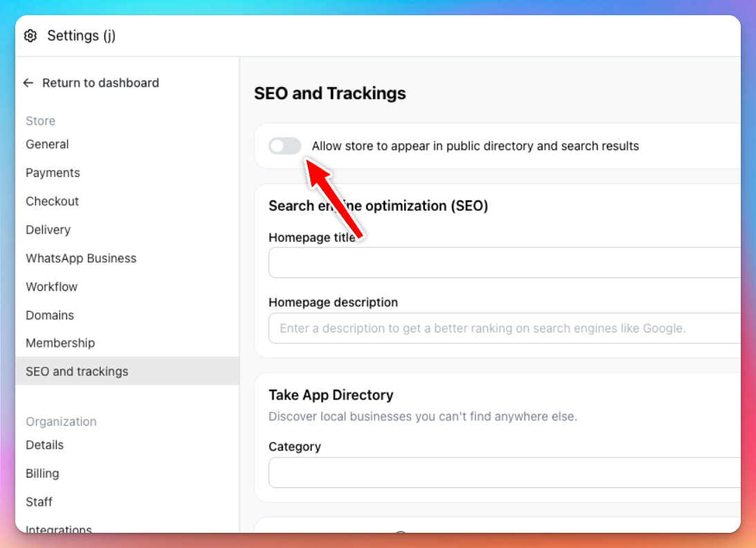Open Delivery settings
Screen dimensions: 756x548
tap(48, 229)
